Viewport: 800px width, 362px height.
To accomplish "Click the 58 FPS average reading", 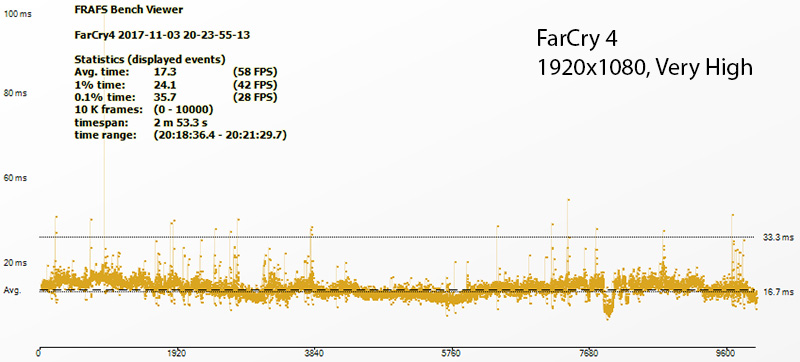I will 255,72.
